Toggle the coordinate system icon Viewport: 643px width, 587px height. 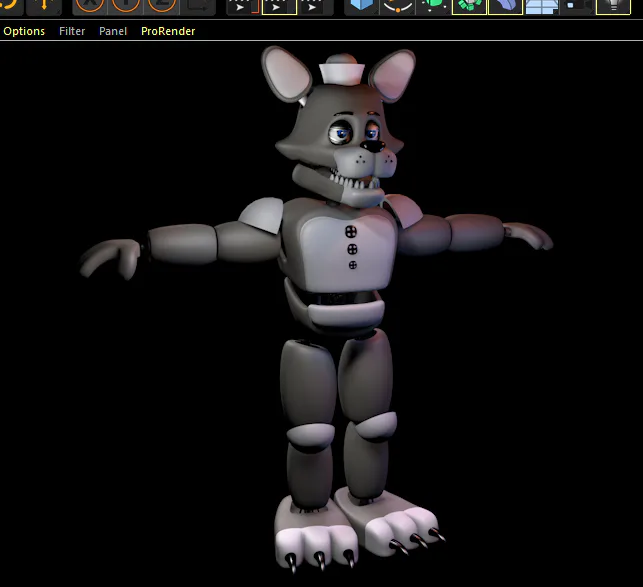[198, 6]
